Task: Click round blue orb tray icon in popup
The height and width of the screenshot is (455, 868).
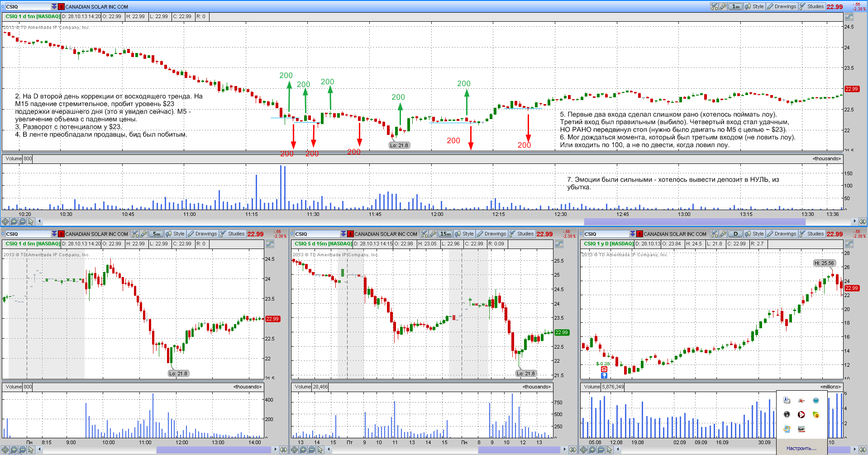Action: 816,400
